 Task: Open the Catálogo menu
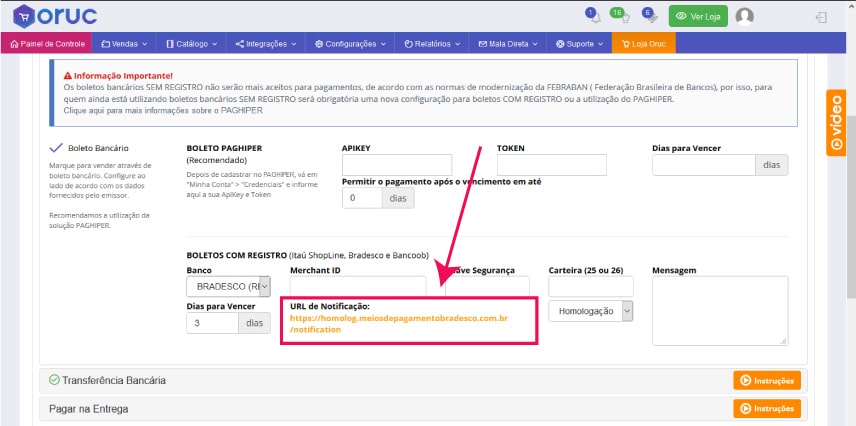[x=192, y=44]
